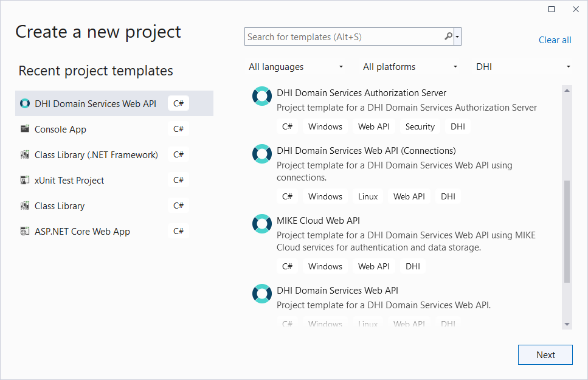
Task: Click DHI icon of bottom DHI Domain Services Web API template
Action: [261, 293]
